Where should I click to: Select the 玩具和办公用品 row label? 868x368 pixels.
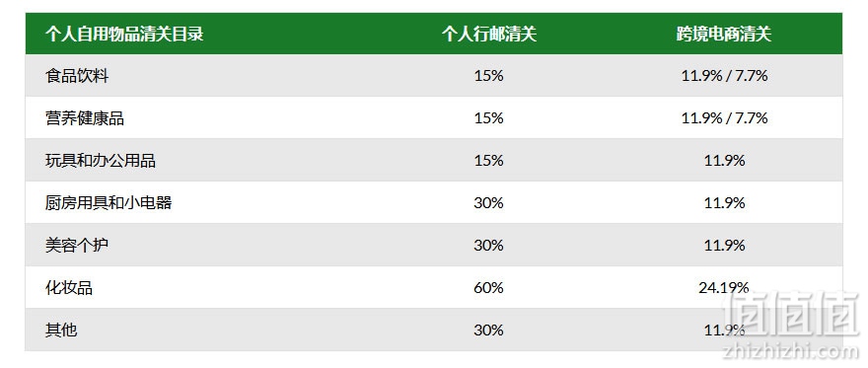[x=101, y=161]
